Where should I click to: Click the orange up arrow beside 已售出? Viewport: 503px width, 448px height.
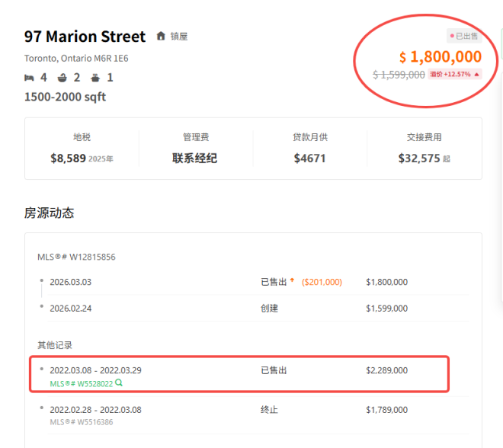293,281
